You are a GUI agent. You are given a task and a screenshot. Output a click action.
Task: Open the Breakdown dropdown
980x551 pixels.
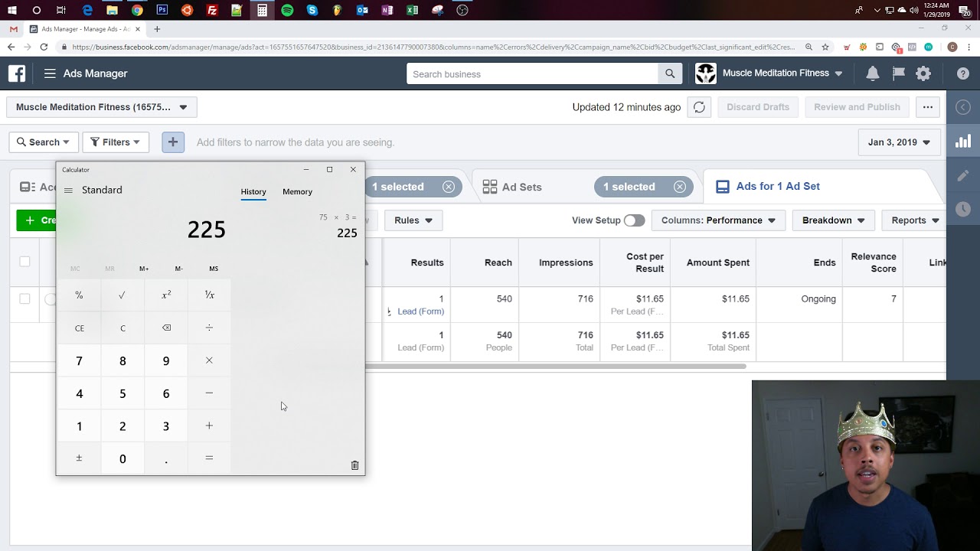point(833,220)
